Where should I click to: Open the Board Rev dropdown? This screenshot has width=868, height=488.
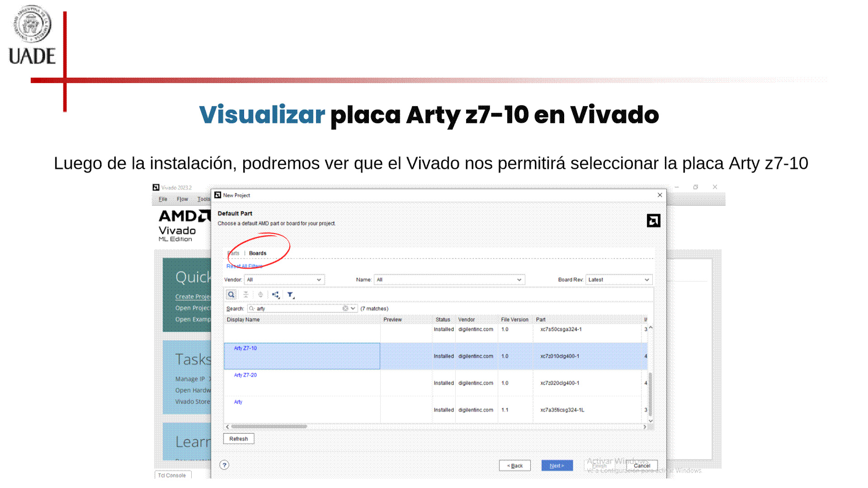[618, 280]
